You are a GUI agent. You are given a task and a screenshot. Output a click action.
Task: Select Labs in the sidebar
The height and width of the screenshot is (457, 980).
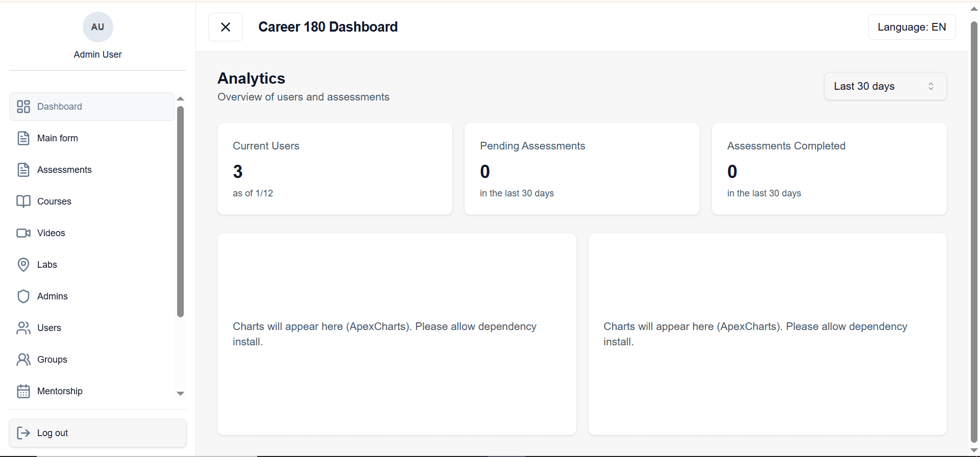(x=92, y=265)
